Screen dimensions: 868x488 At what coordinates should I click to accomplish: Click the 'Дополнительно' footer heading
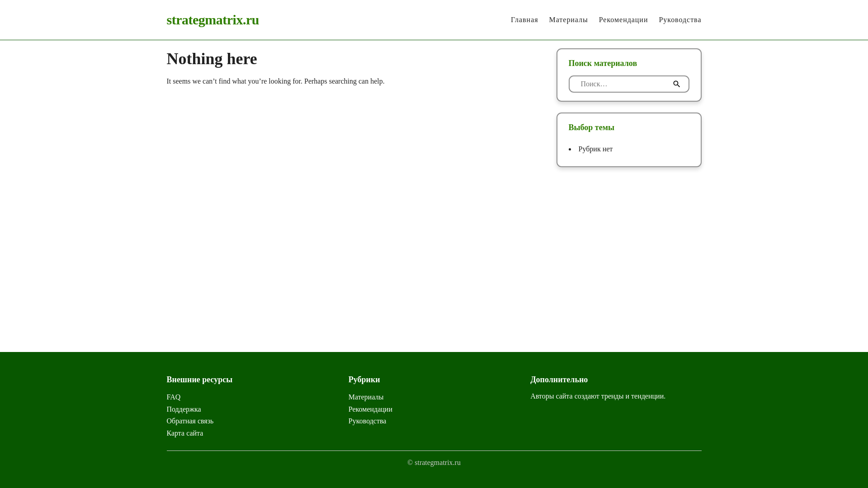(559, 380)
